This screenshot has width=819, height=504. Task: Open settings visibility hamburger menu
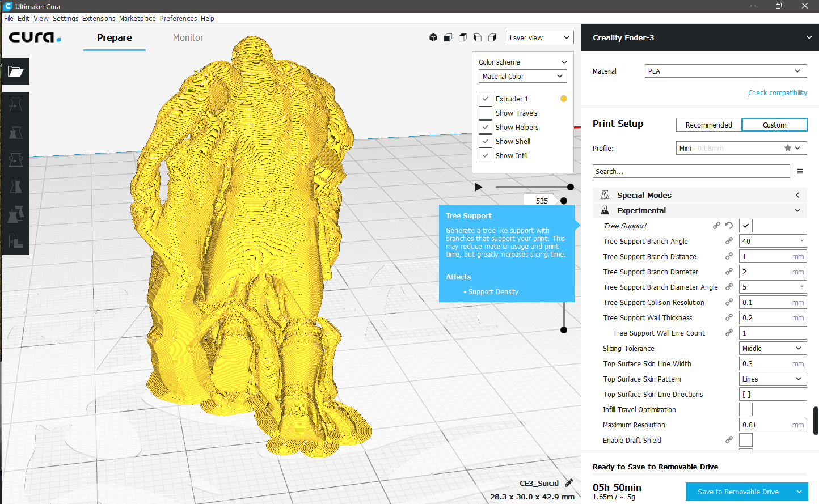tap(800, 171)
